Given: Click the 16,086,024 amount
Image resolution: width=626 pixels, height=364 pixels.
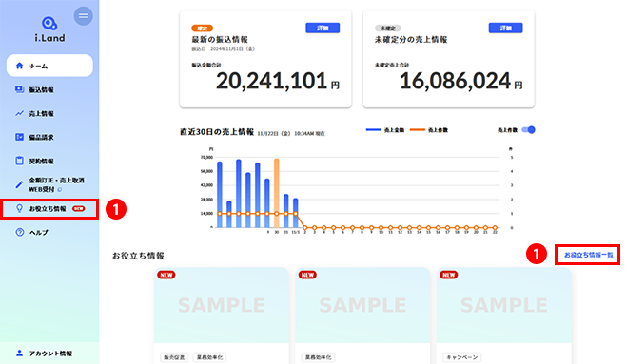Looking at the screenshot, I should (x=455, y=81).
